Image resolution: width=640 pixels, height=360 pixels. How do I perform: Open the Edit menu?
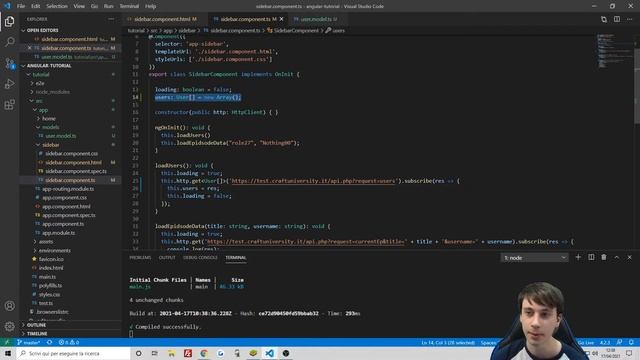click(36, 6)
